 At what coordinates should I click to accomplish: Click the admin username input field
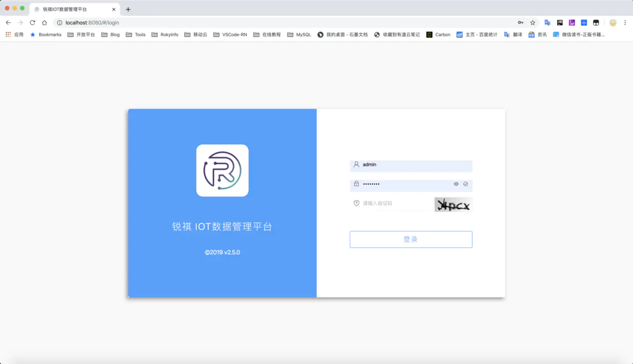point(411,165)
